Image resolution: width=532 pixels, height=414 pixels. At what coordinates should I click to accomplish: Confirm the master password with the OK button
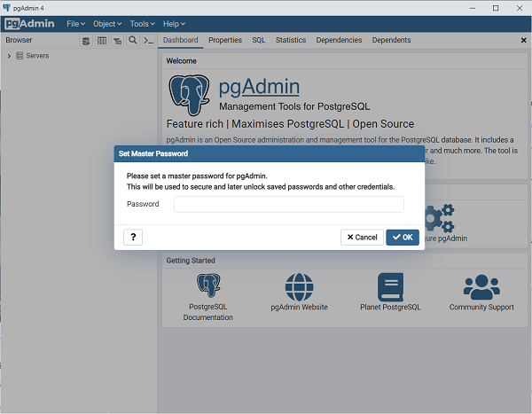coord(403,238)
